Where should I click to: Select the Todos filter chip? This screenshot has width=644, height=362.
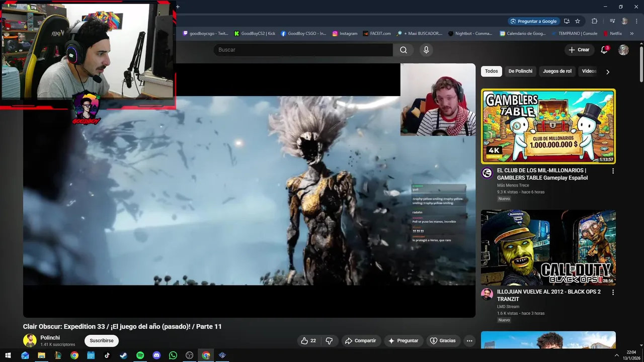click(492, 71)
